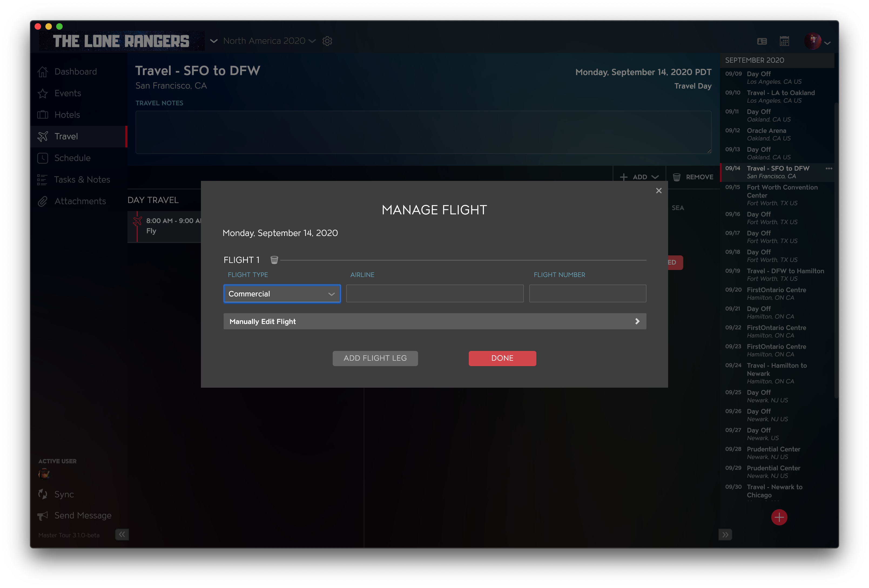Image resolution: width=869 pixels, height=588 pixels.
Task: Delete Flight 1 with trash icon
Action: [x=274, y=260]
